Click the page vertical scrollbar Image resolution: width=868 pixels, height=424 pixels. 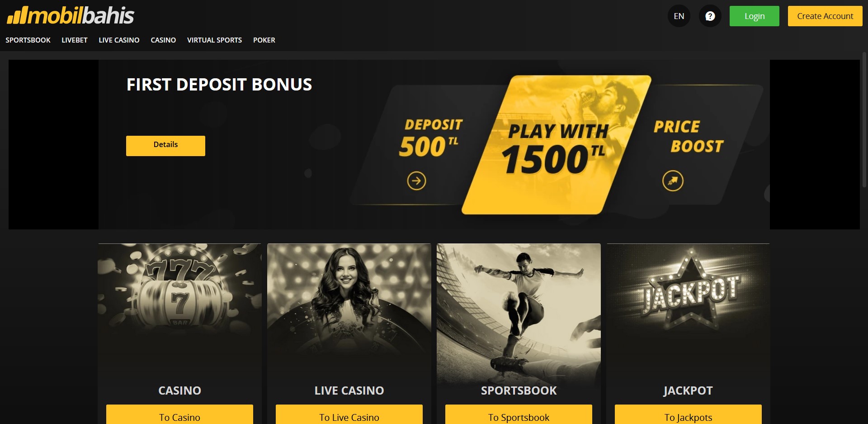[864, 120]
